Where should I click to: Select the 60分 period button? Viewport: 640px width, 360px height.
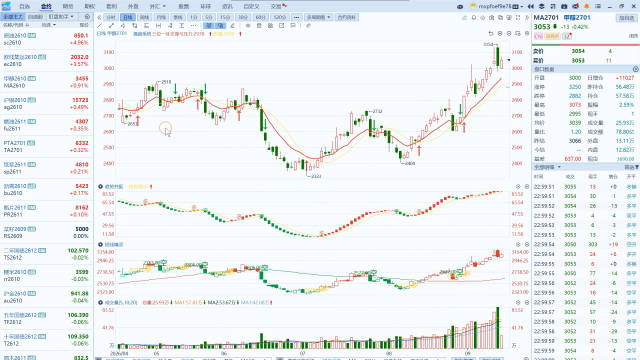[x=260, y=17]
